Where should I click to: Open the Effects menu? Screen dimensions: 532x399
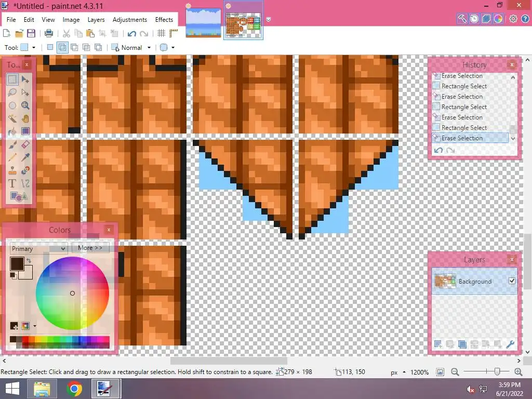coord(164,20)
